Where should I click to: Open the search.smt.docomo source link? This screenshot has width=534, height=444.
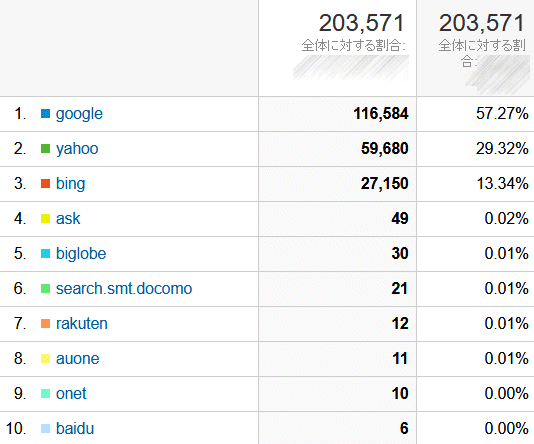pyautogui.click(x=124, y=289)
